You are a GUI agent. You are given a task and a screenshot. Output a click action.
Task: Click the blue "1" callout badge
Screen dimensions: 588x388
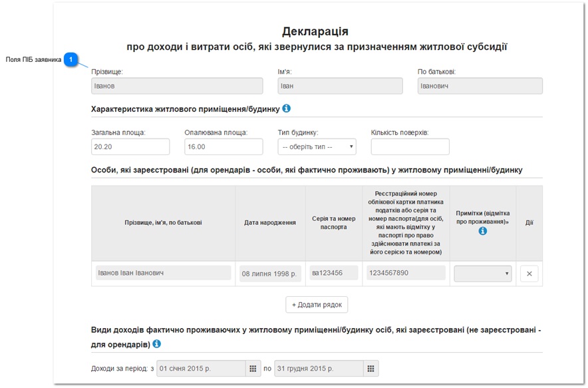pos(71,59)
